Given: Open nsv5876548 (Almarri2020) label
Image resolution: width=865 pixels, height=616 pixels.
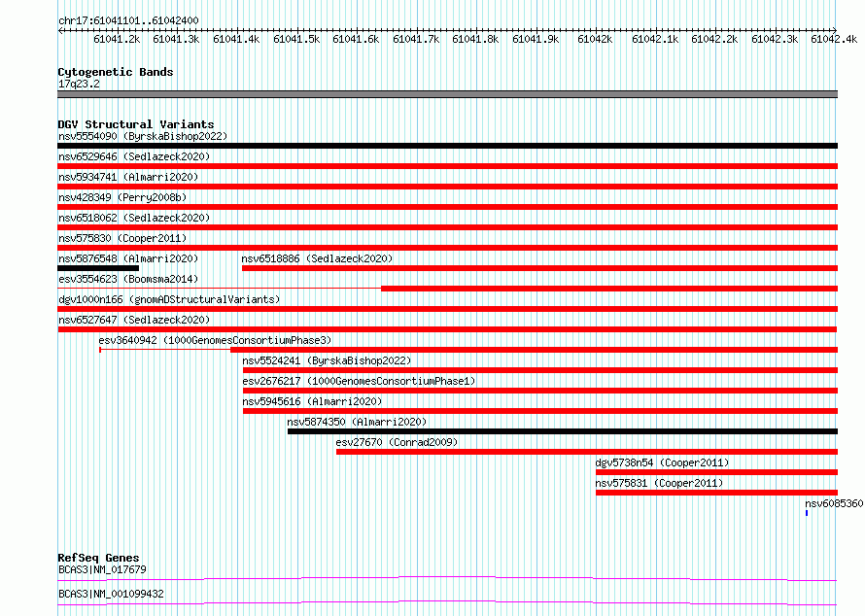Looking at the screenshot, I should pyautogui.click(x=128, y=258).
